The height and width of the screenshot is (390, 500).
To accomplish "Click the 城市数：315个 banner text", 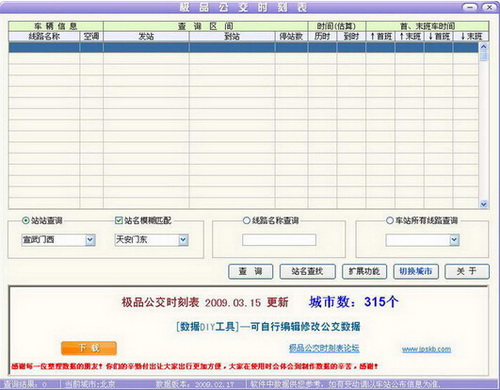I will 354,302.
